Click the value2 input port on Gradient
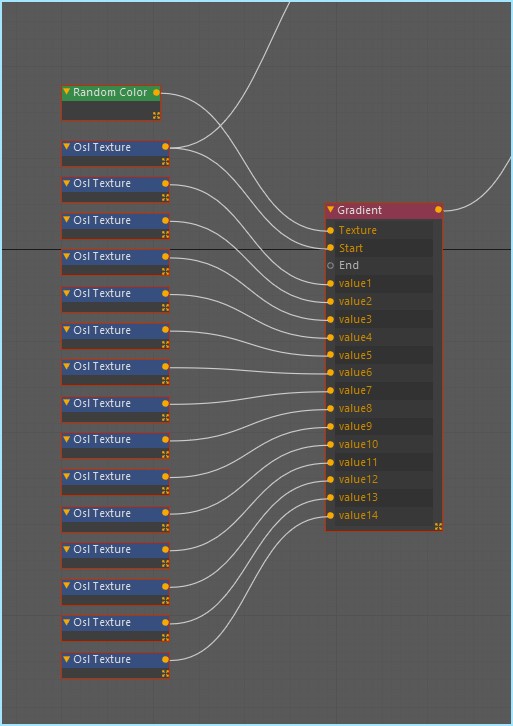 [x=330, y=301]
